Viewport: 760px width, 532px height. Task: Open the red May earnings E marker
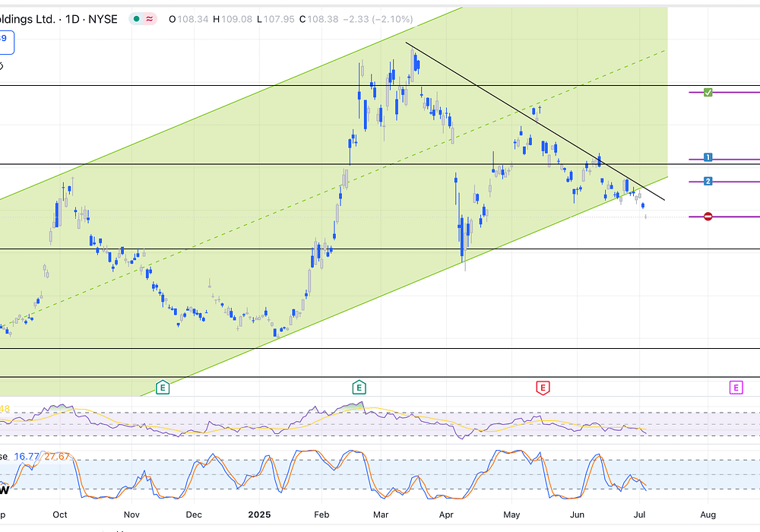(543, 388)
